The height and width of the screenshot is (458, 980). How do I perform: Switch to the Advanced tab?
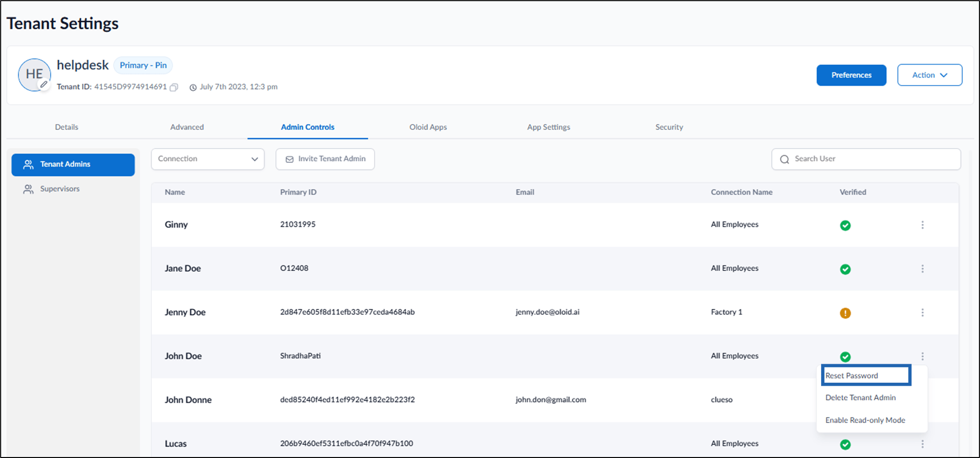(x=187, y=127)
